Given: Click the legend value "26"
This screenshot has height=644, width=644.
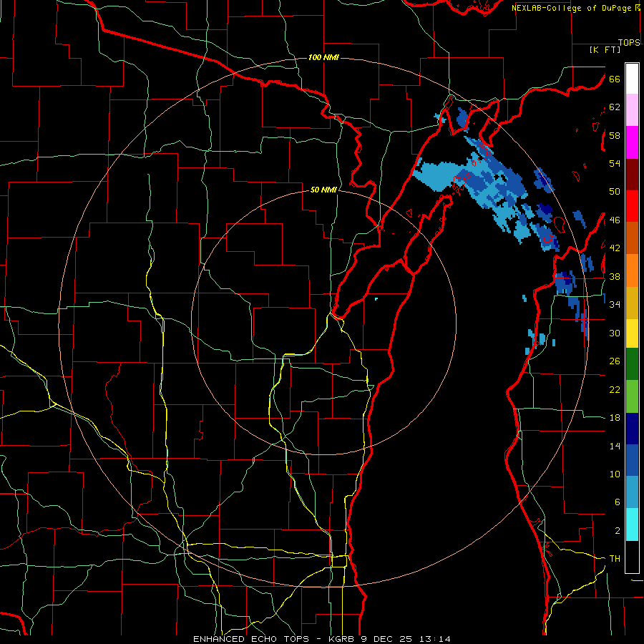Looking at the screenshot, I should 615,361.
